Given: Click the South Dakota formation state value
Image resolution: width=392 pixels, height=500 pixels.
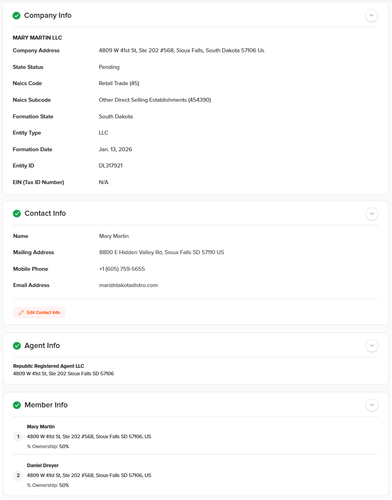Looking at the screenshot, I should pos(116,116).
